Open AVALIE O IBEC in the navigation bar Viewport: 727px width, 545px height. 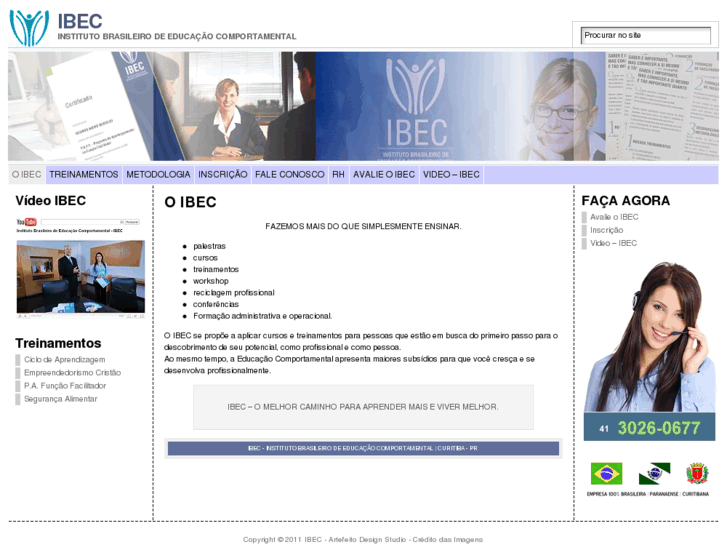pyautogui.click(x=384, y=174)
